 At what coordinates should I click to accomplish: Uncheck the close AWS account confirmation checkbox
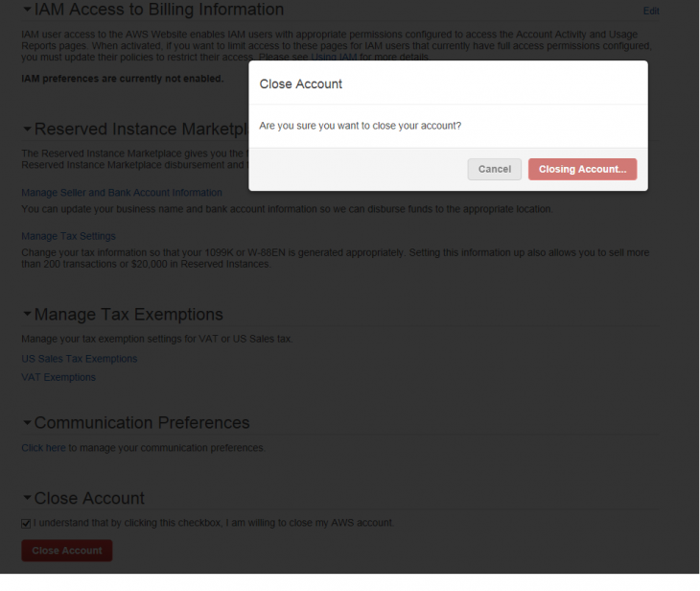[x=26, y=523]
